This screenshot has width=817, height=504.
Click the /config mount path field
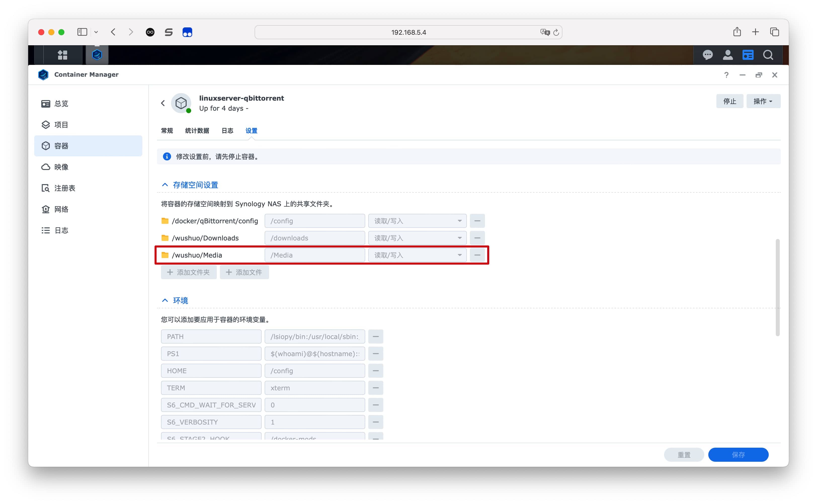(315, 221)
